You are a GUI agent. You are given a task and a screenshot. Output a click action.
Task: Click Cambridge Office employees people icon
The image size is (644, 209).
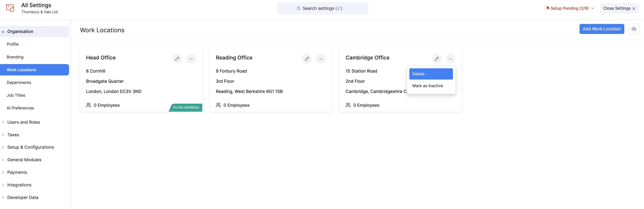[x=348, y=105]
